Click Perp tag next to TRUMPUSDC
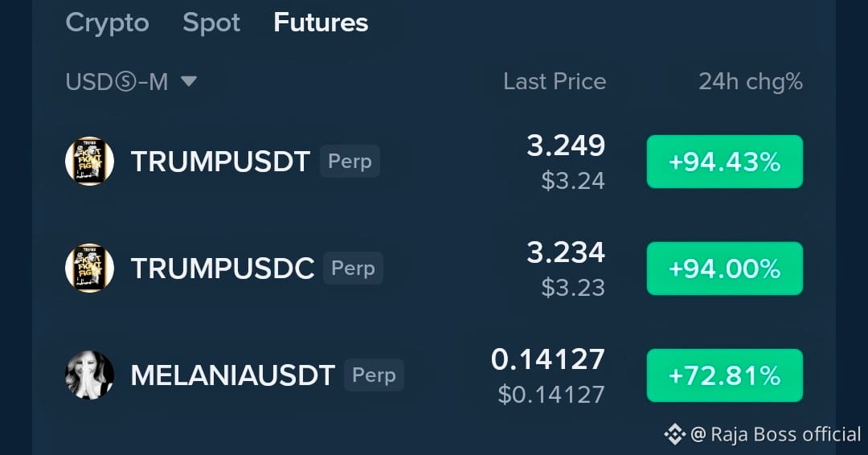This screenshot has height=455, width=868. (x=353, y=268)
